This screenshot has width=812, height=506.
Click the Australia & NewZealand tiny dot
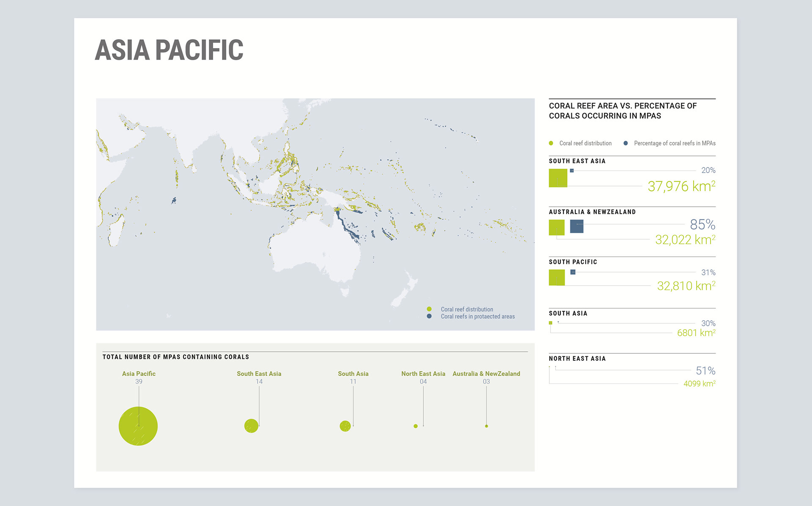(x=486, y=426)
